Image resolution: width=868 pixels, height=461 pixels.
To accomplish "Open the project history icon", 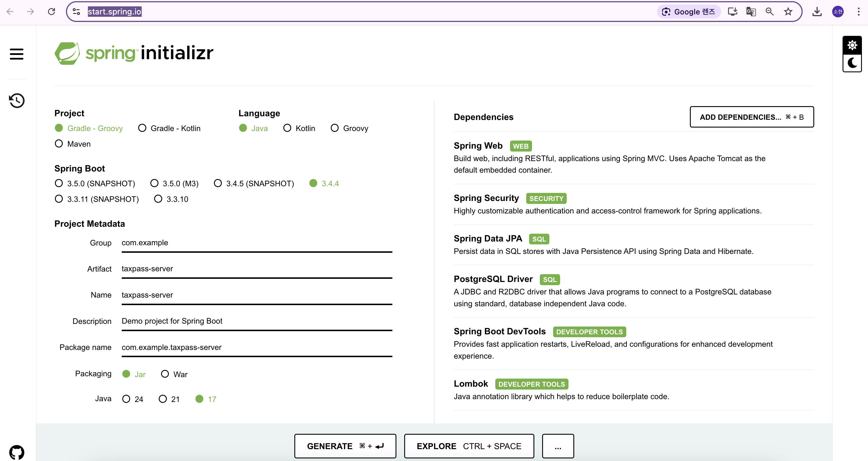I will click(x=16, y=100).
